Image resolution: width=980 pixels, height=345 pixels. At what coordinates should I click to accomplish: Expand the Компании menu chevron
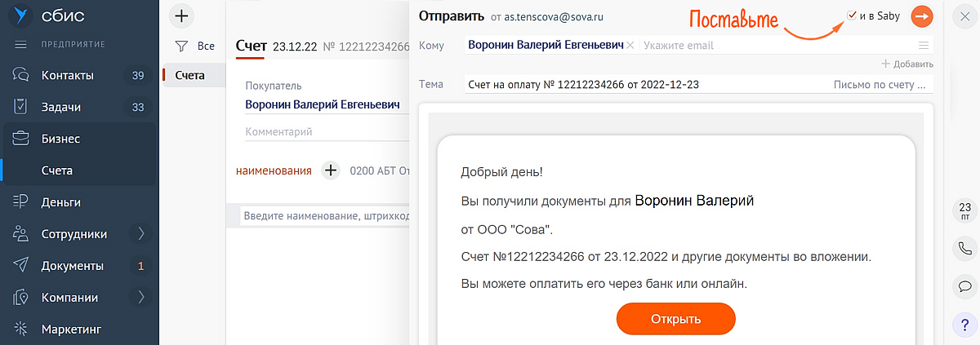tap(141, 297)
